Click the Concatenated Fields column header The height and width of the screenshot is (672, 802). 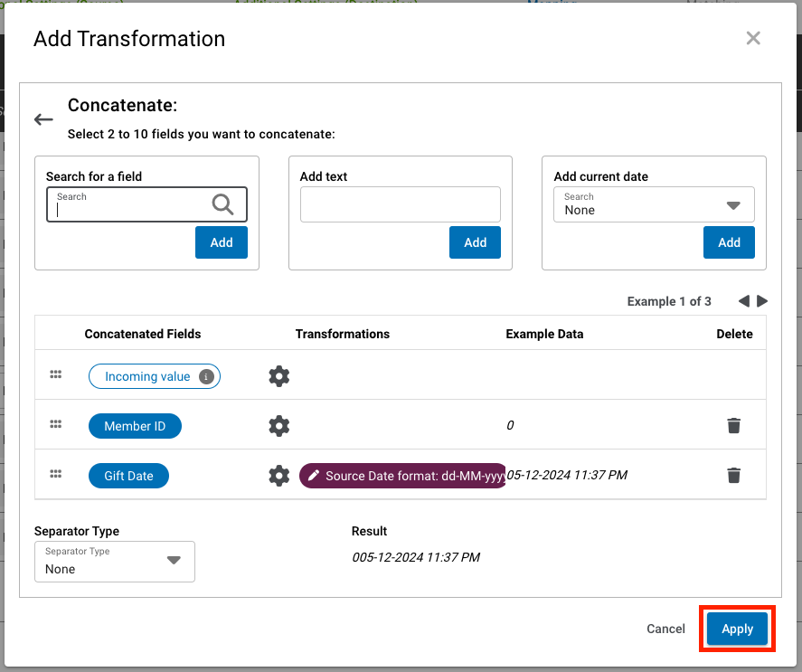143,334
